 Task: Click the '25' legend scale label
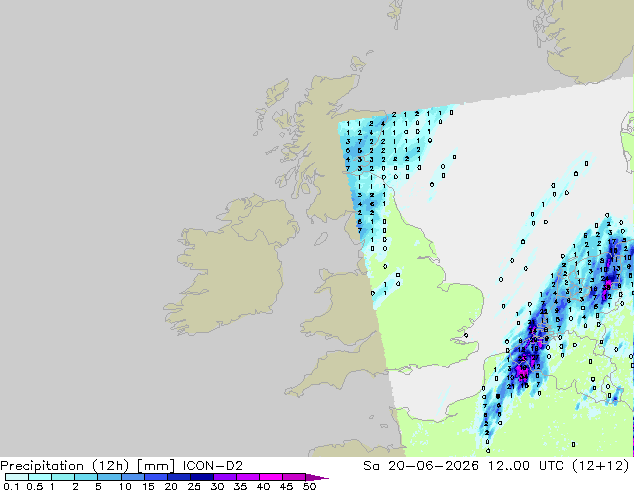tap(194, 486)
